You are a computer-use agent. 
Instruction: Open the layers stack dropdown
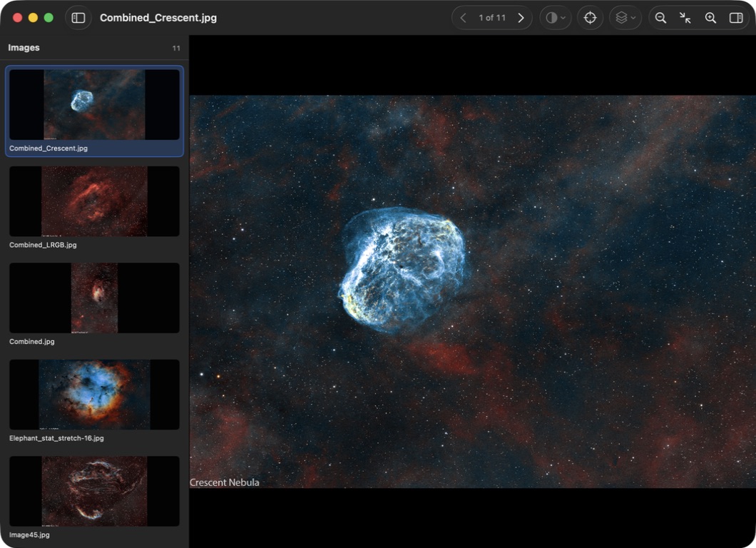point(625,18)
